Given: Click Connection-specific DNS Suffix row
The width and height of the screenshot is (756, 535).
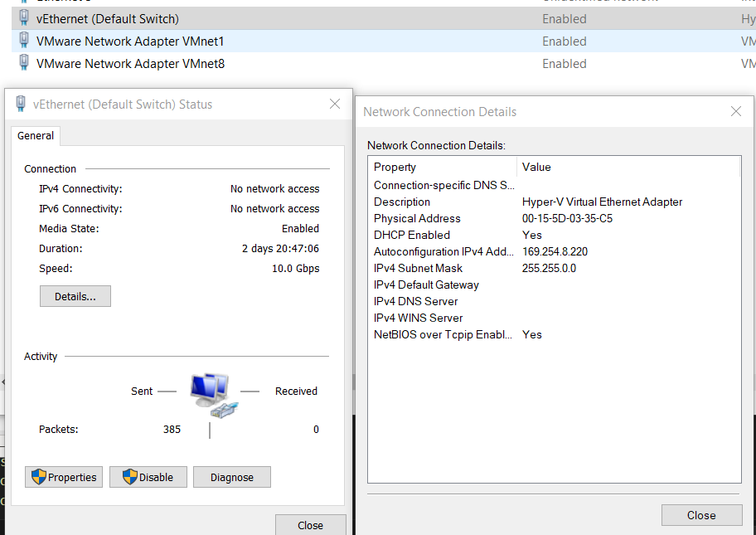Looking at the screenshot, I should 555,185.
